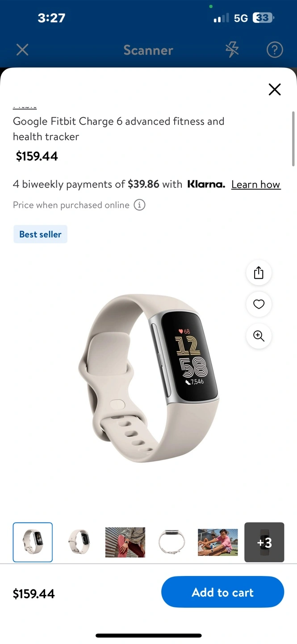
Task: Click the sheet's vertical scrollbar
Action: pos(293,139)
